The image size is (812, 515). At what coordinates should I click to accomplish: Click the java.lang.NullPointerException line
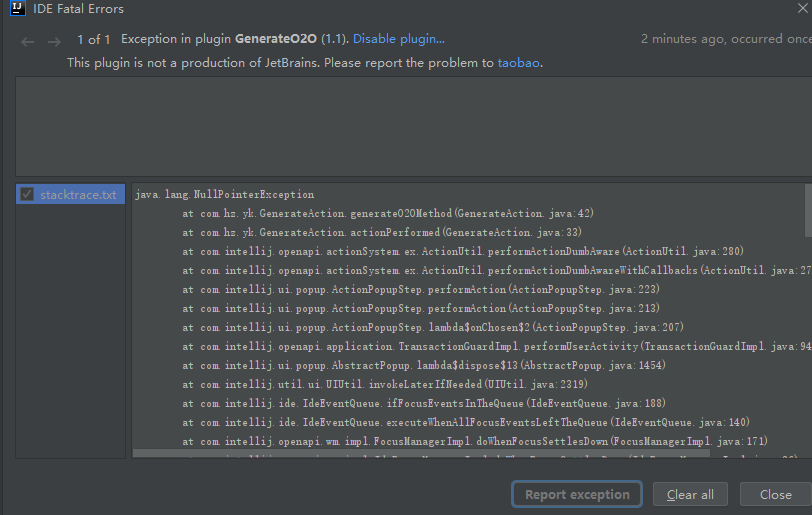tap(224, 194)
